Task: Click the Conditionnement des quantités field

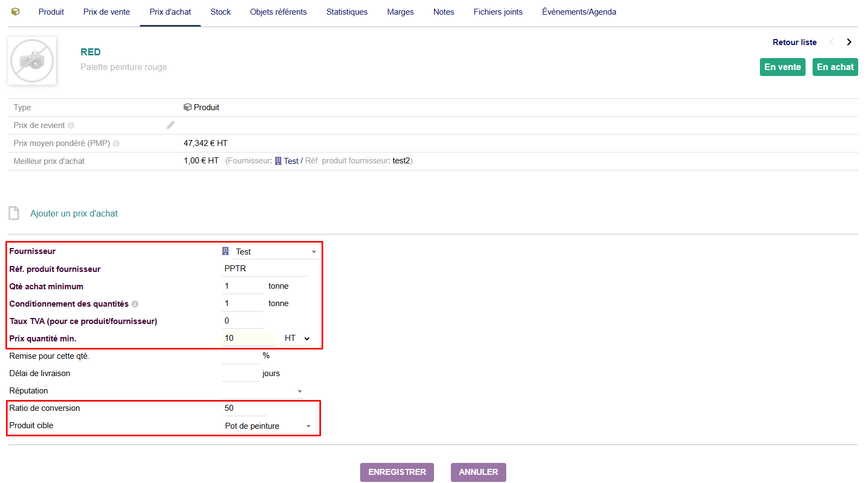Action: click(242, 303)
